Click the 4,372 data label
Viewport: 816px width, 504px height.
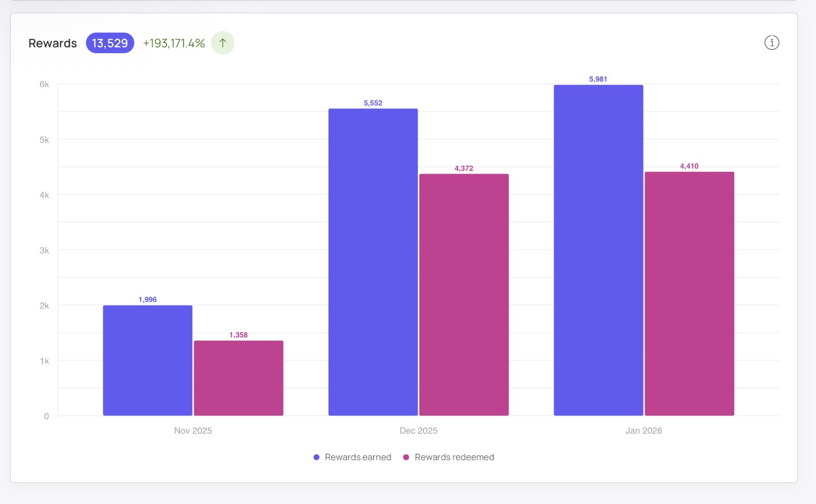point(464,168)
